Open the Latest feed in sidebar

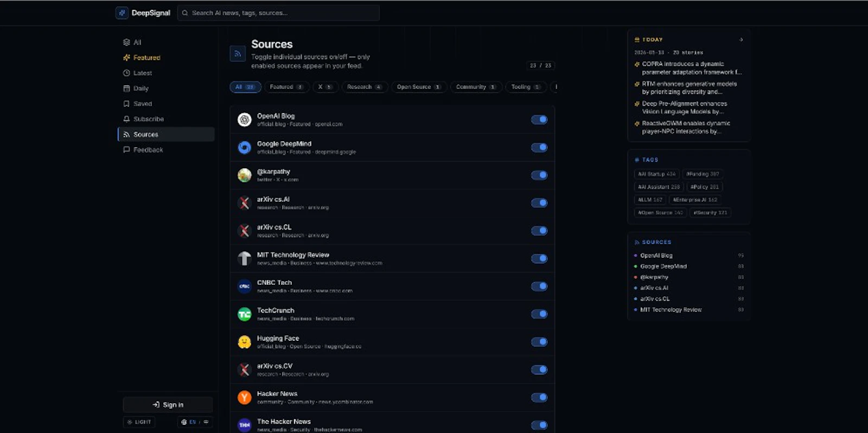pyautogui.click(x=166, y=73)
